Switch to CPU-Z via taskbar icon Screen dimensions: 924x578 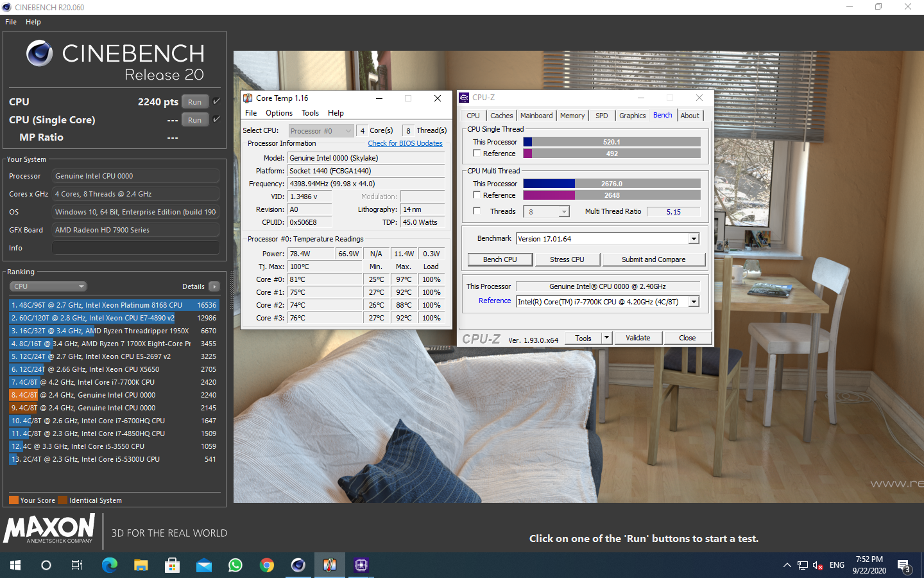point(361,565)
